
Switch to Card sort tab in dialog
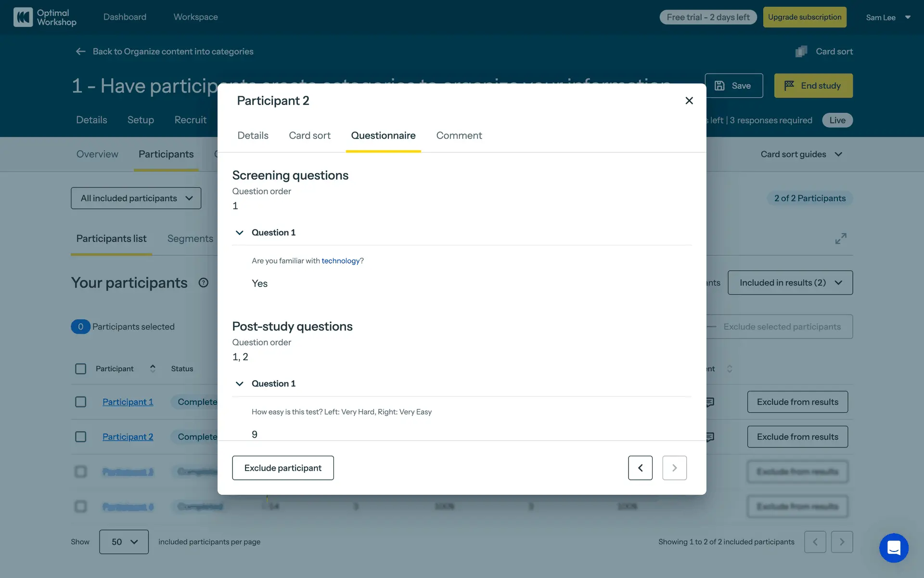pyautogui.click(x=309, y=135)
